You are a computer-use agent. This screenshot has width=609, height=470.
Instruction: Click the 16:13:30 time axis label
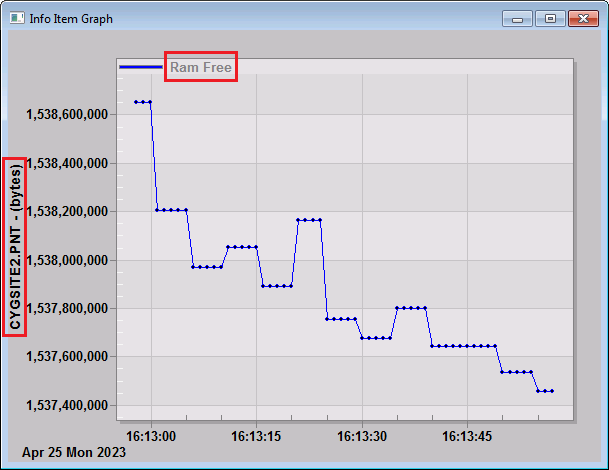click(362, 436)
